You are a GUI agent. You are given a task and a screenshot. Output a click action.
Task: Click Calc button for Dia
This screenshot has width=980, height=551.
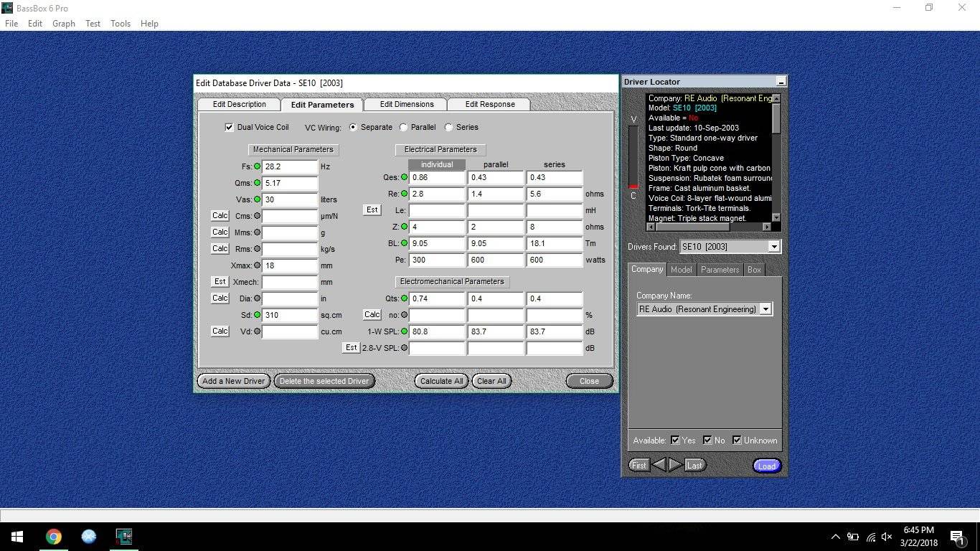pyautogui.click(x=220, y=298)
